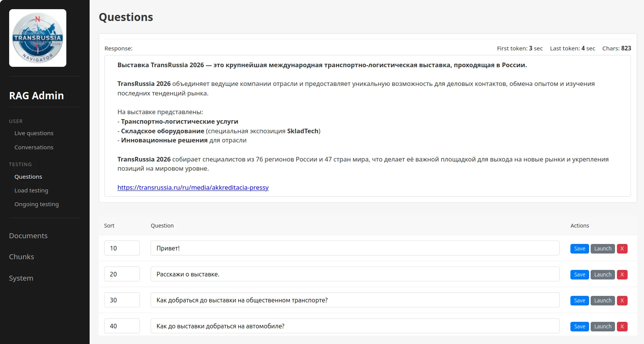The image size is (644, 344).
Task: Edit the "Расскажи о выставке." text field
Action: pos(355,274)
